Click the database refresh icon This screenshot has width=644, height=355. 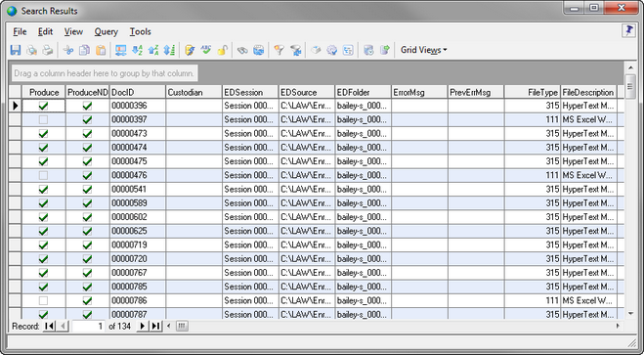(x=368, y=50)
